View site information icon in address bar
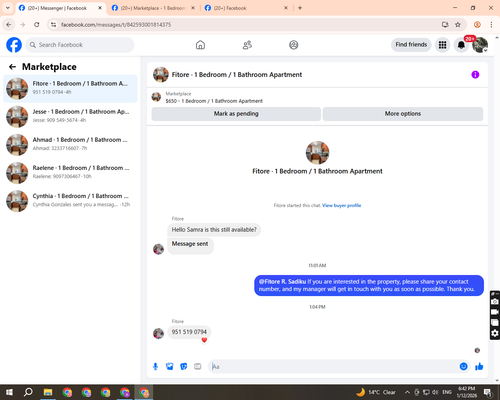The height and width of the screenshot is (400, 500). pos(53,25)
